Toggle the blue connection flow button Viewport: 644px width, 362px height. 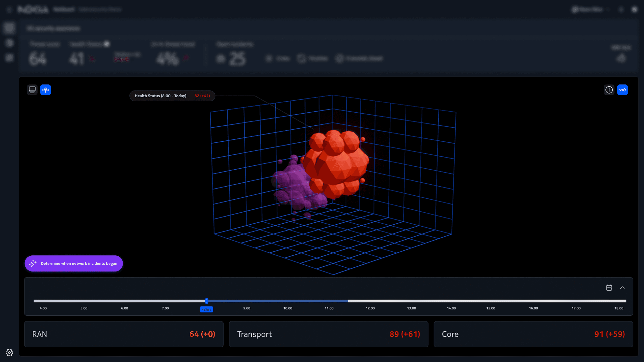coord(622,90)
